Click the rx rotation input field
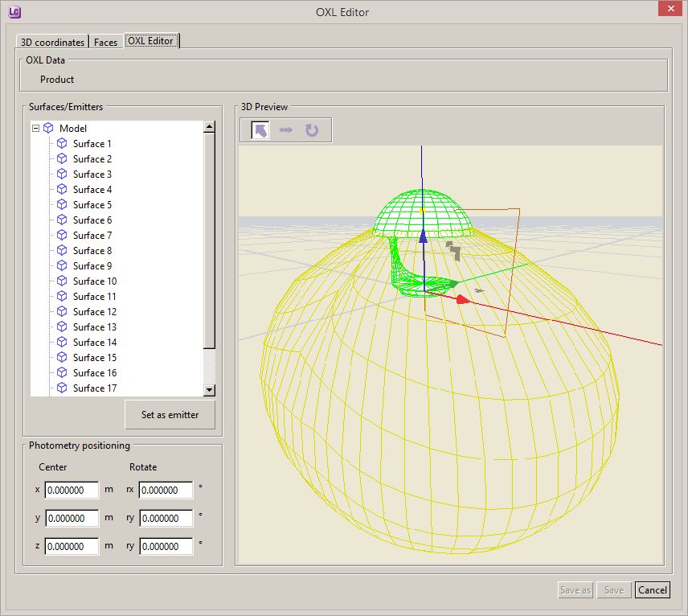The height and width of the screenshot is (616, 688). point(166,490)
